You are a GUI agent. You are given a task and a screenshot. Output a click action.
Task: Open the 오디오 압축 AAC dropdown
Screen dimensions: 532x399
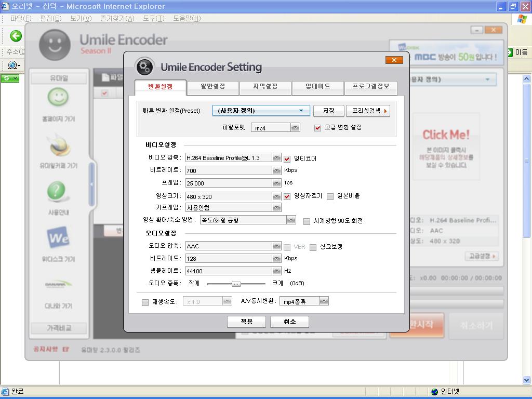coord(233,246)
